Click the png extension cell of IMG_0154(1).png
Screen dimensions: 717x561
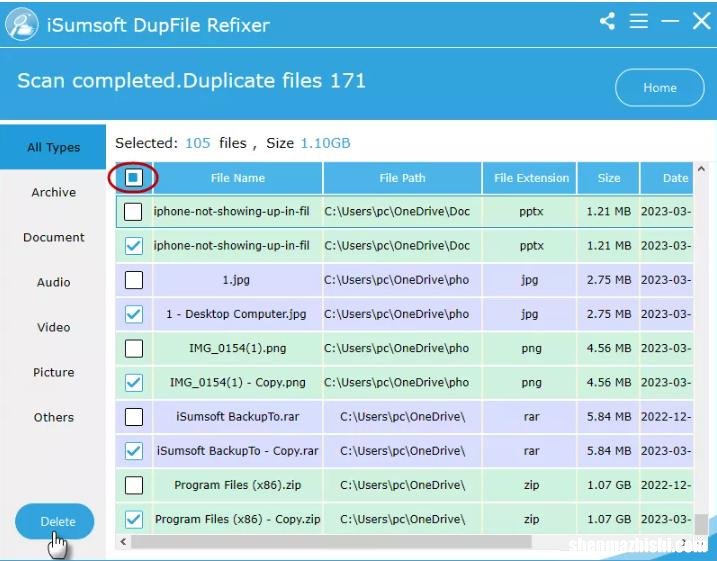point(531,348)
